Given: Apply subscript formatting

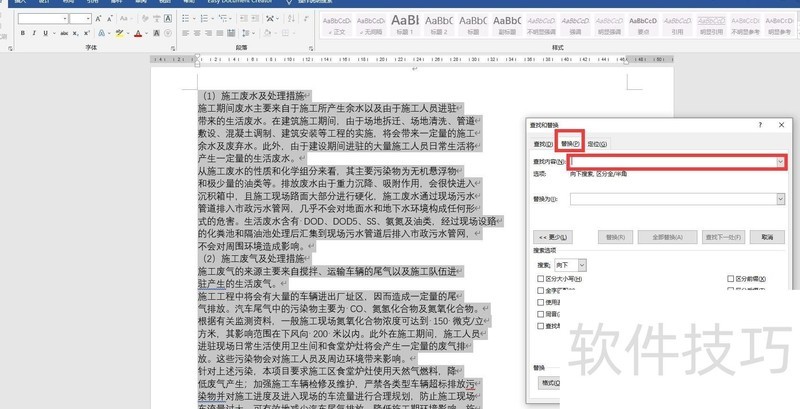Looking at the screenshot, I should click(x=76, y=33).
